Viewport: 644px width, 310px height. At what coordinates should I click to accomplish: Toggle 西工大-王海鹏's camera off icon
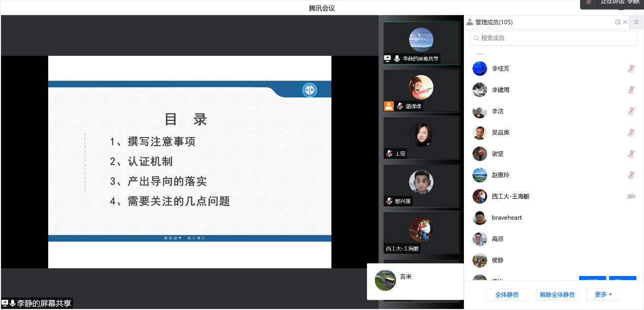[x=631, y=196]
